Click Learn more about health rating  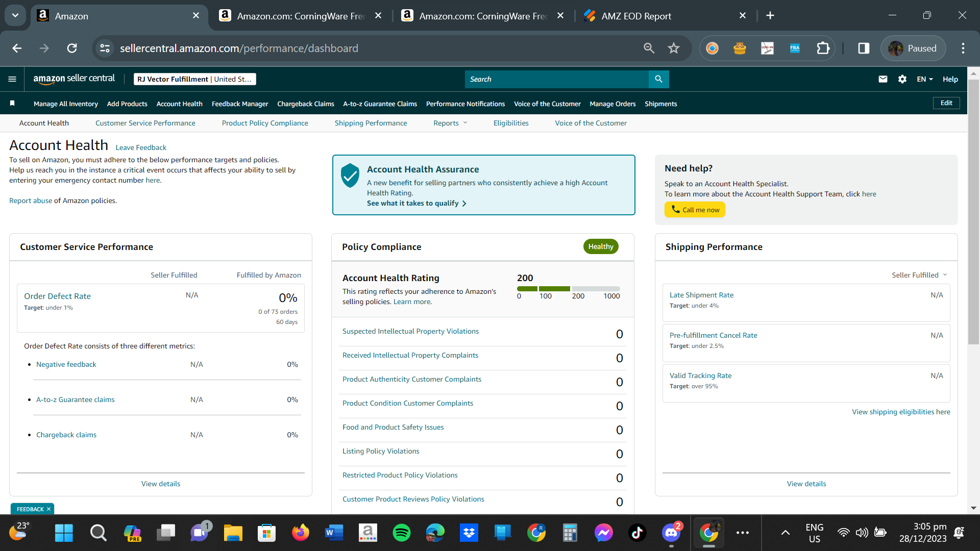[x=411, y=302]
